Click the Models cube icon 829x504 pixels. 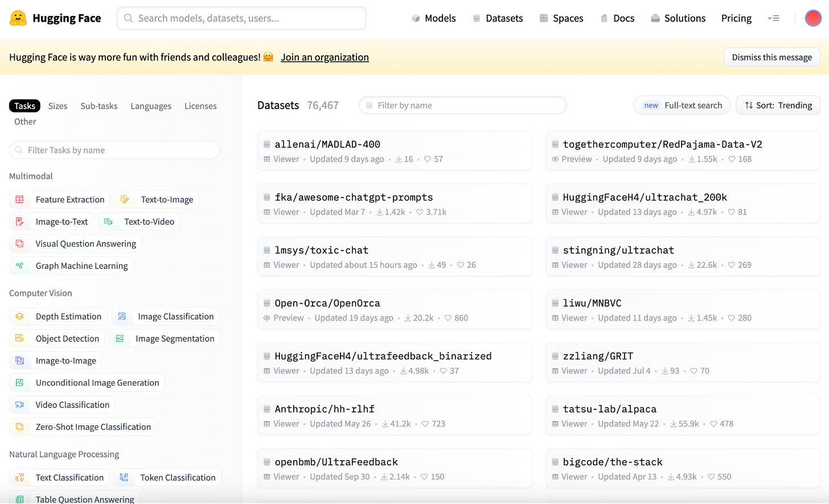tap(416, 18)
